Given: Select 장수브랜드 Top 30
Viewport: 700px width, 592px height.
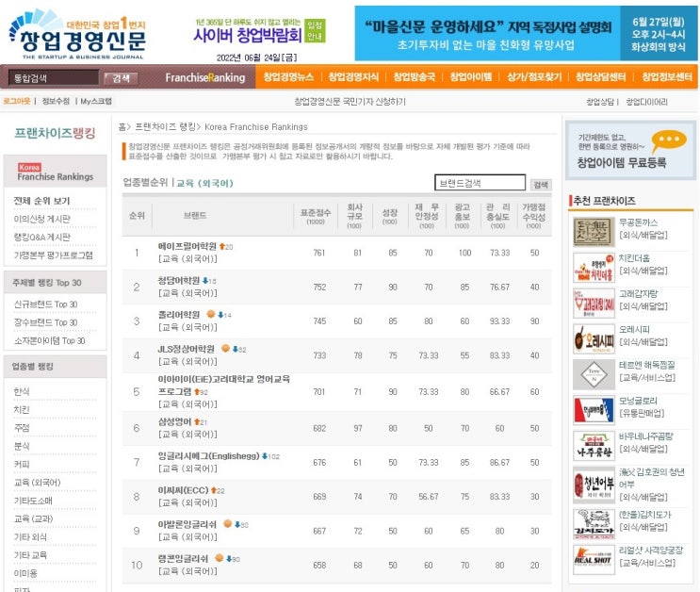Looking at the screenshot, I should click(45, 322).
